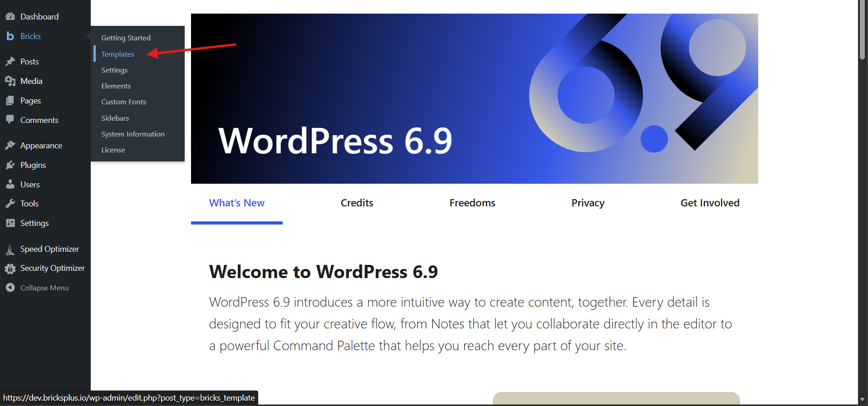Click the Users person icon

coord(10,185)
